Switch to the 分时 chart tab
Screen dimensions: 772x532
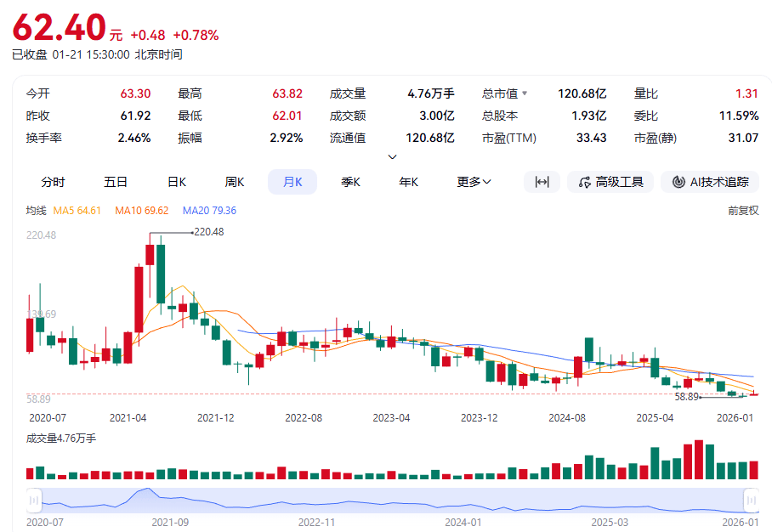(x=53, y=182)
